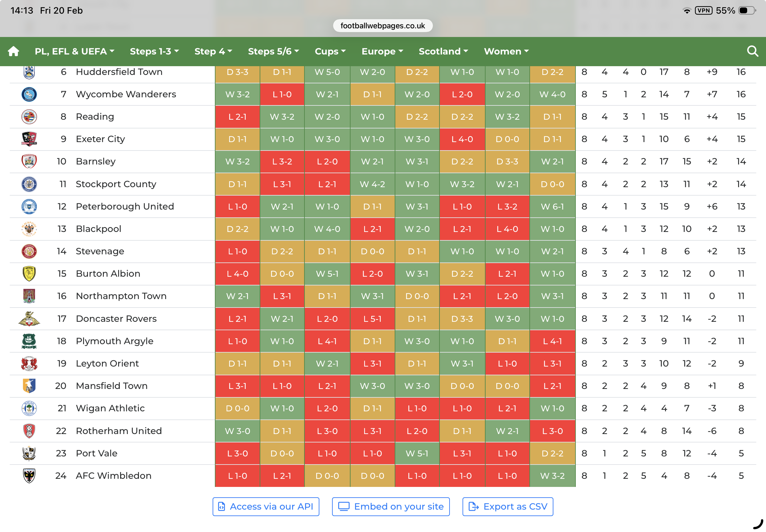
Task: Select Wycombe Wanderers' W 4-0 result cell
Action: point(552,94)
